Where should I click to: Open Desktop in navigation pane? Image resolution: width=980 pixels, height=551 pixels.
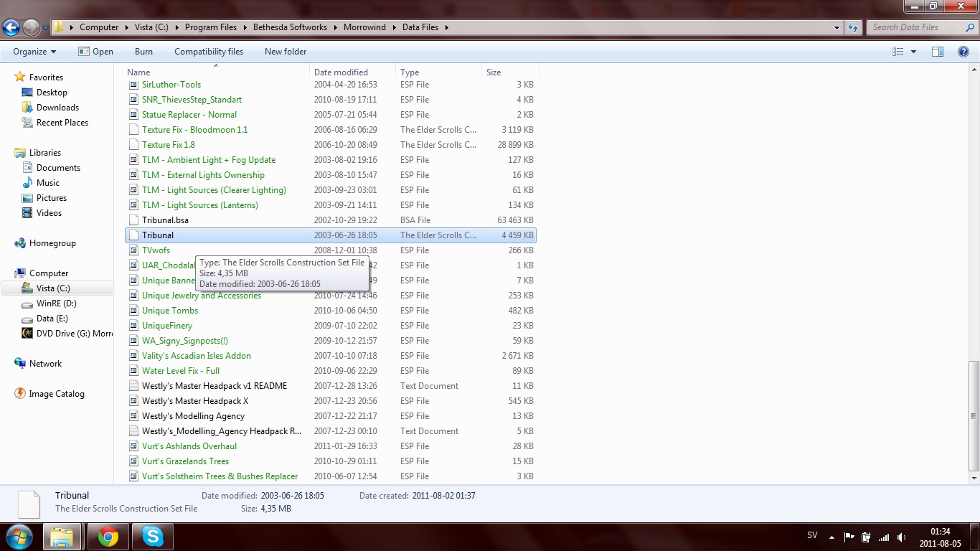(x=52, y=93)
